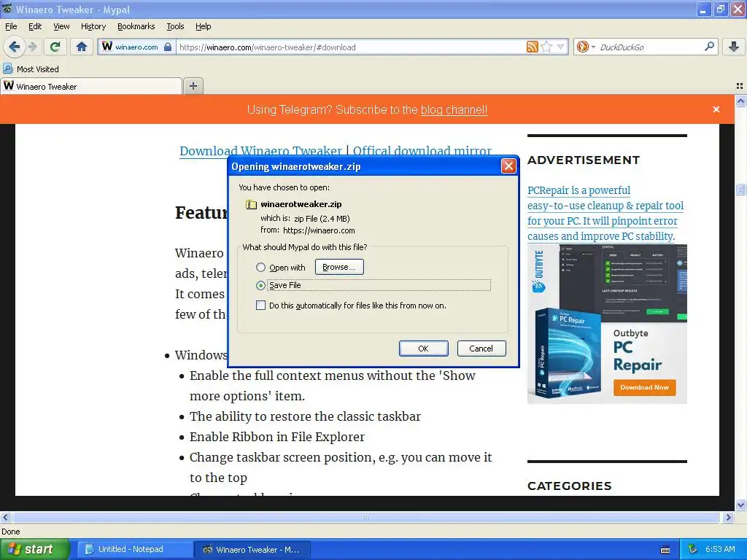Click the Mypal raccoon title bar icon
This screenshot has width=747, height=560.
click(7, 9)
